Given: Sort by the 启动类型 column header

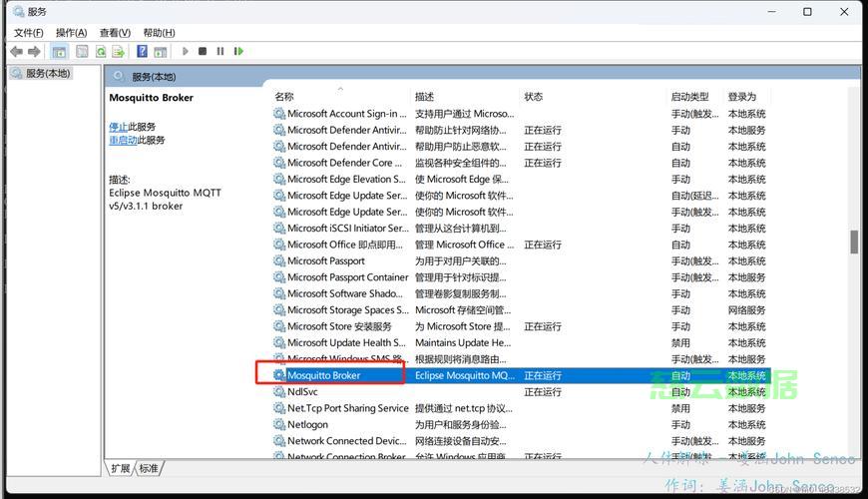Looking at the screenshot, I should tap(689, 97).
